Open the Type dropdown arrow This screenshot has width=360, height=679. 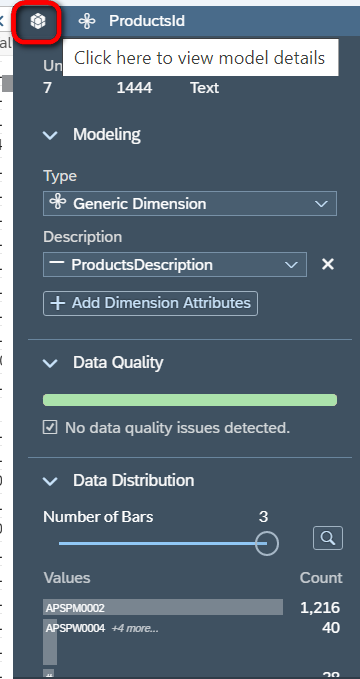(x=321, y=204)
